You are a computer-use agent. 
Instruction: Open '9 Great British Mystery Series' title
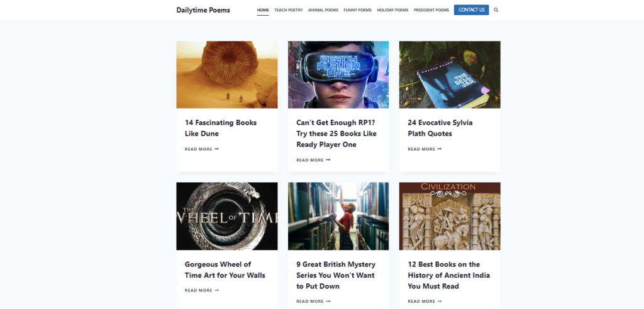336,275
